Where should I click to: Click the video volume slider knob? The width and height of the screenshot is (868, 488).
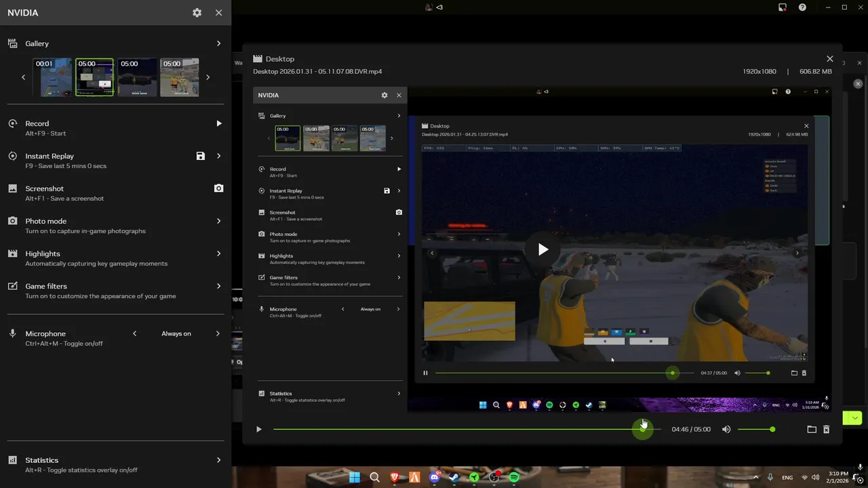(772, 429)
